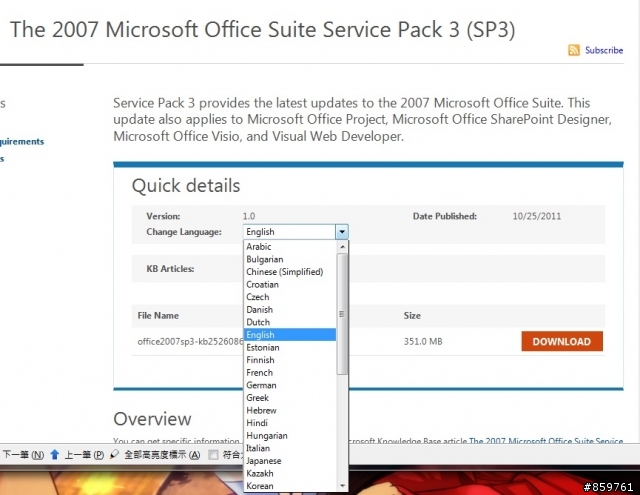Click find bar next button 下一筆(N)
This screenshot has width=640, height=495.
[23, 454]
